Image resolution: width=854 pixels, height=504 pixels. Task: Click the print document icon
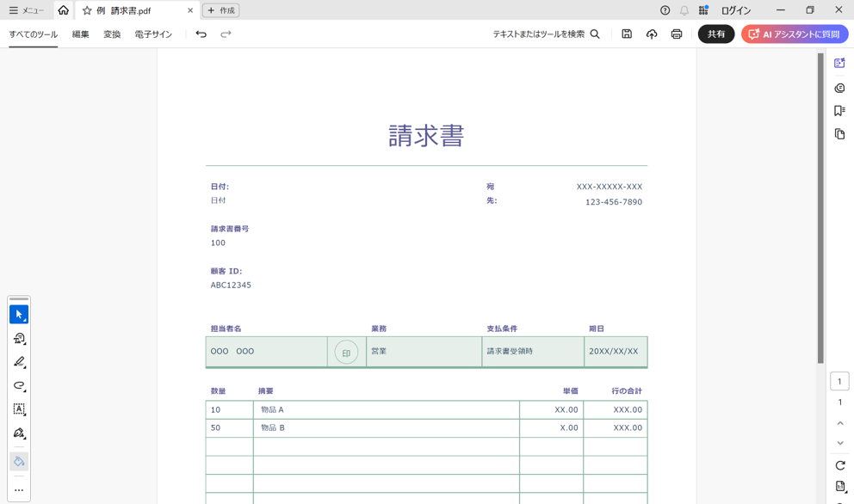click(x=677, y=34)
